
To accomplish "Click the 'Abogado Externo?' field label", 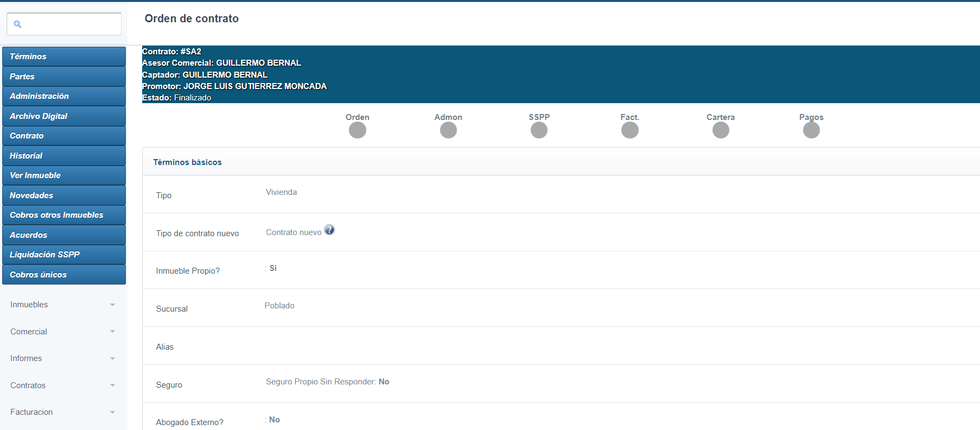I will [189, 422].
